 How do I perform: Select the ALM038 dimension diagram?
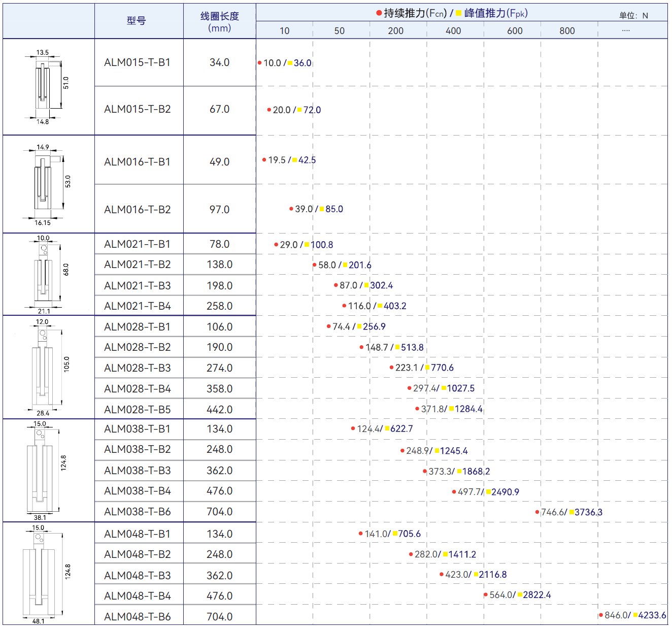pyautogui.click(x=42, y=471)
